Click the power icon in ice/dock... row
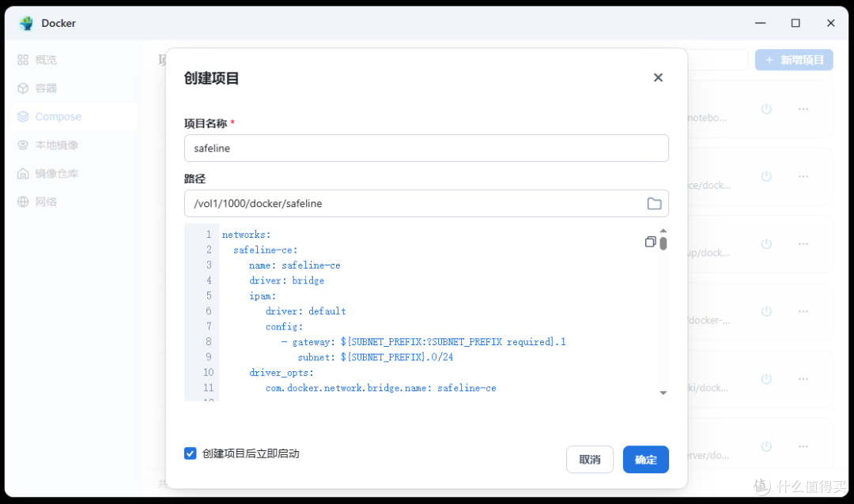This screenshot has height=504, width=854. (766, 176)
